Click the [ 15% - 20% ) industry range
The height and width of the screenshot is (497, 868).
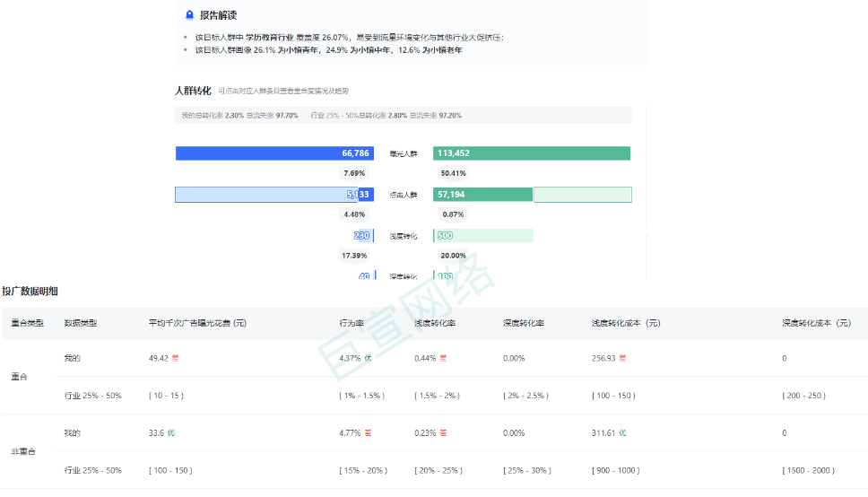363,470
